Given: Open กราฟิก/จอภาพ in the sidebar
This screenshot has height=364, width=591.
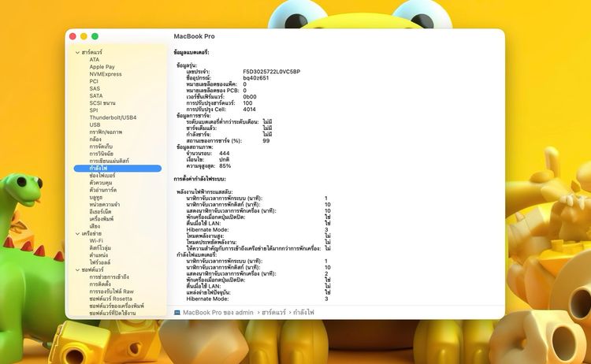Looking at the screenshot, I should [x=106, y=132].
